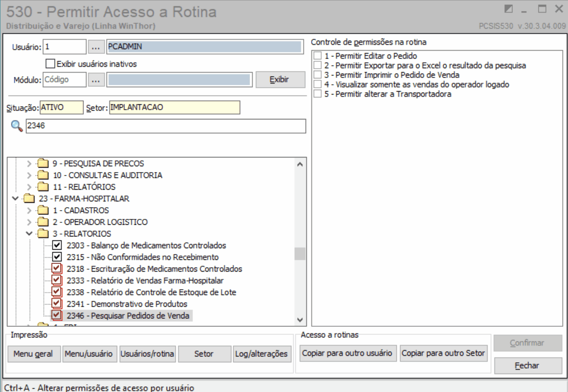568x392 pixels.
Task: Uncheck routine 2338 - Relatório de Controle de Estoque
Action: coord(57,292)
